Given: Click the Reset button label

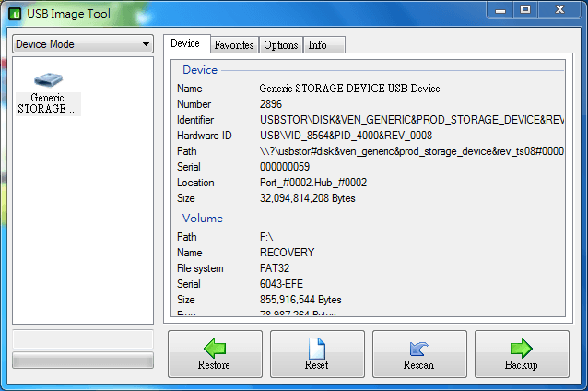Looking at the screenshot, I should (x=317, y=365).
